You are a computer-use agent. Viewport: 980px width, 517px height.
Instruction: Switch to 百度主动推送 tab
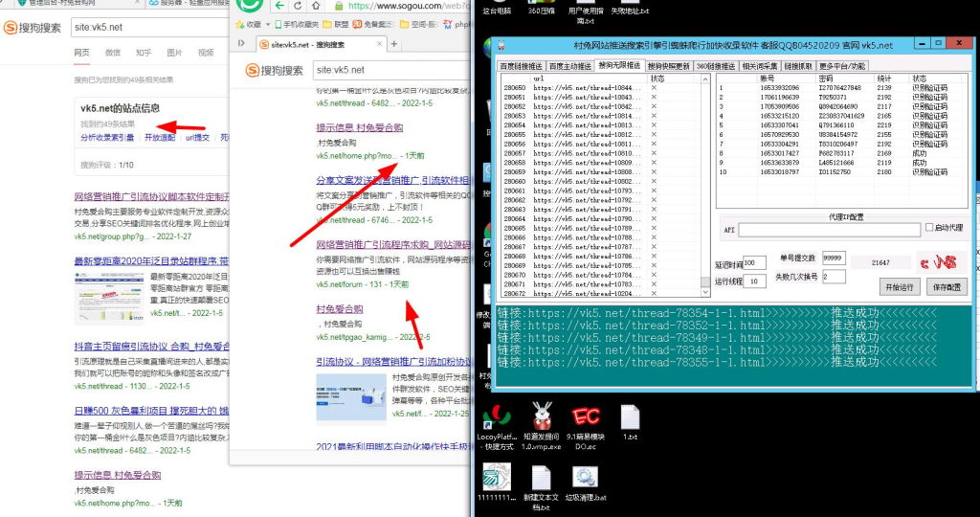(x=569, y=66)
